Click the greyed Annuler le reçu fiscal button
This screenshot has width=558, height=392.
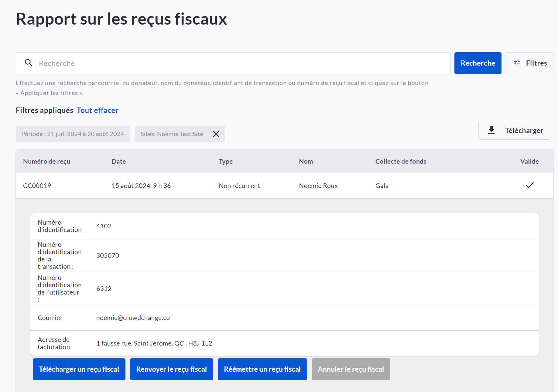(351, 369)
